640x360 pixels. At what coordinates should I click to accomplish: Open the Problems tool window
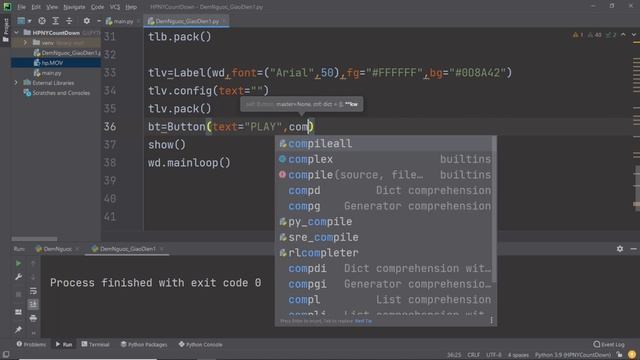[31, 344]
